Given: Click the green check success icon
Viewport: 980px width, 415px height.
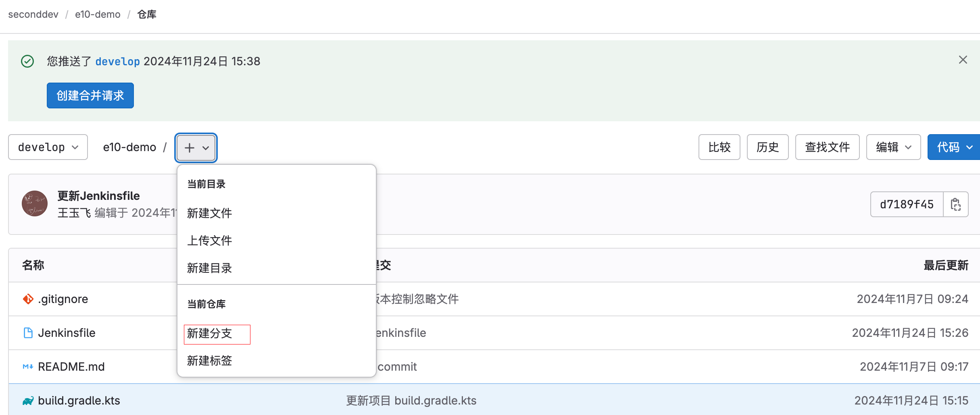Looking at the screenshot, I should pos(27,61).
